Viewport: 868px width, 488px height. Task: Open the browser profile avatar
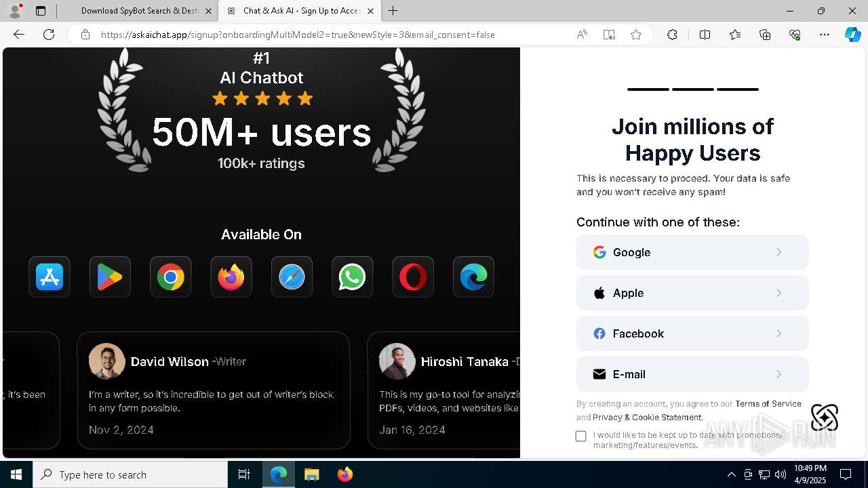click(x=14, y=11)
